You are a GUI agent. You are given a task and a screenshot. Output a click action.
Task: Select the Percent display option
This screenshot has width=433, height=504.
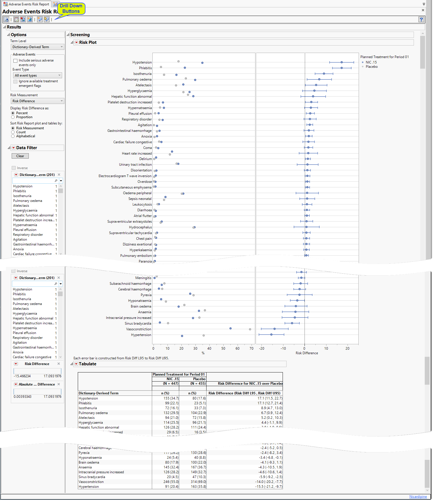(x=13, y=113)
